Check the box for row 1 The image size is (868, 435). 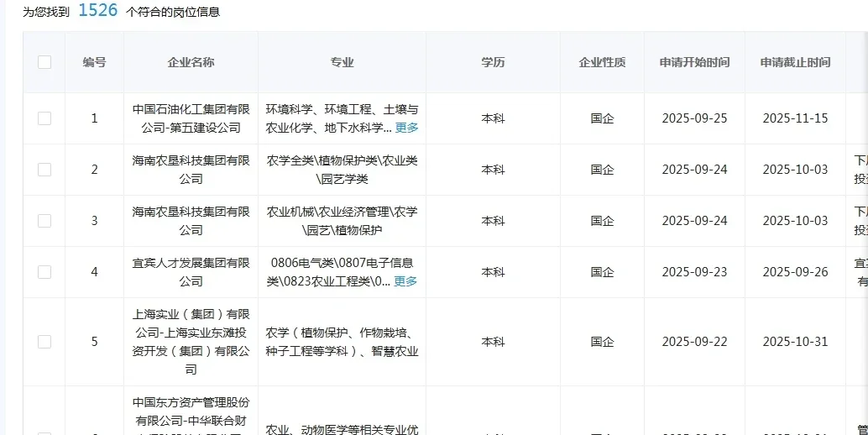click(44, 118)
